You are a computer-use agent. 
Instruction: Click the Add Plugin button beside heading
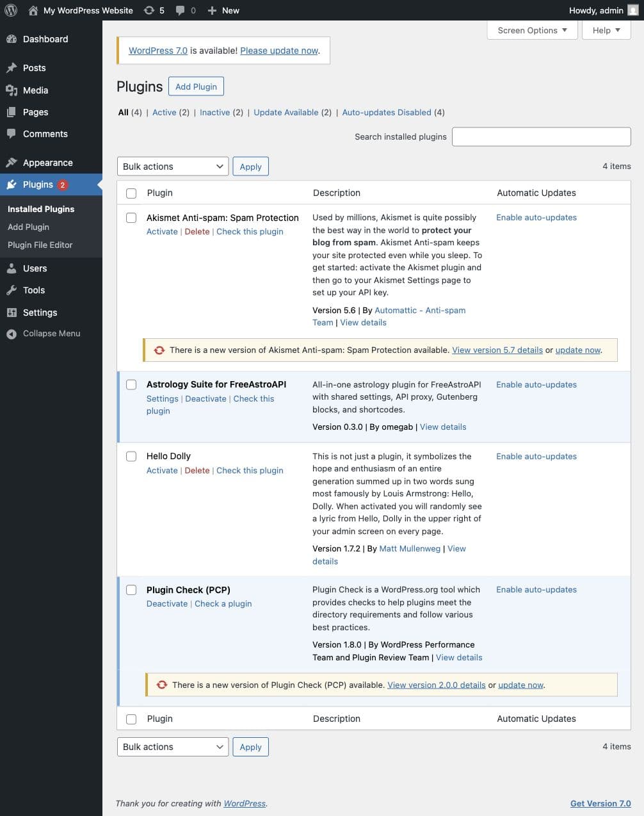196,86
